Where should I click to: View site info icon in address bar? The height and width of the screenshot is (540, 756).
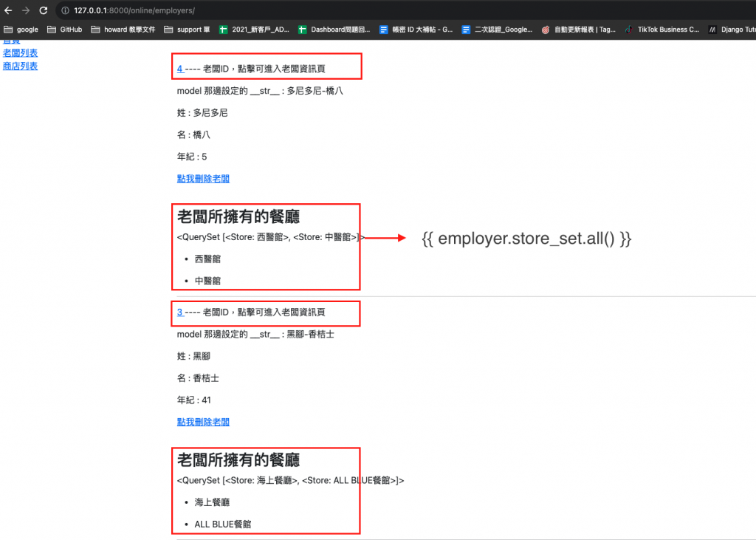[65, 10]
